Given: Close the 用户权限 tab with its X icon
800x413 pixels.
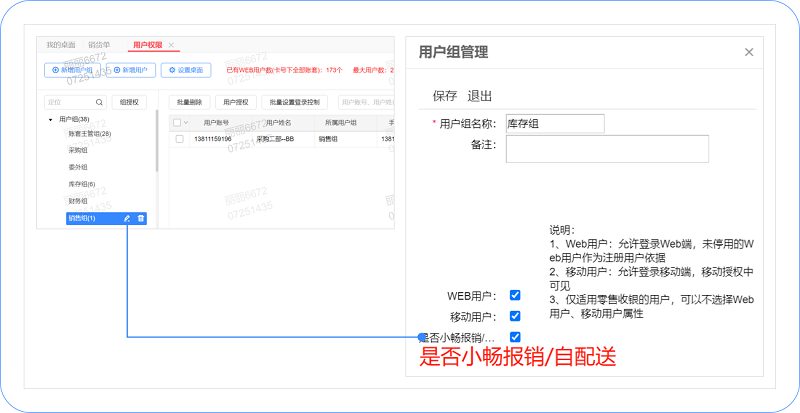Looking at the screenshot, I should [x=171, y=45].
